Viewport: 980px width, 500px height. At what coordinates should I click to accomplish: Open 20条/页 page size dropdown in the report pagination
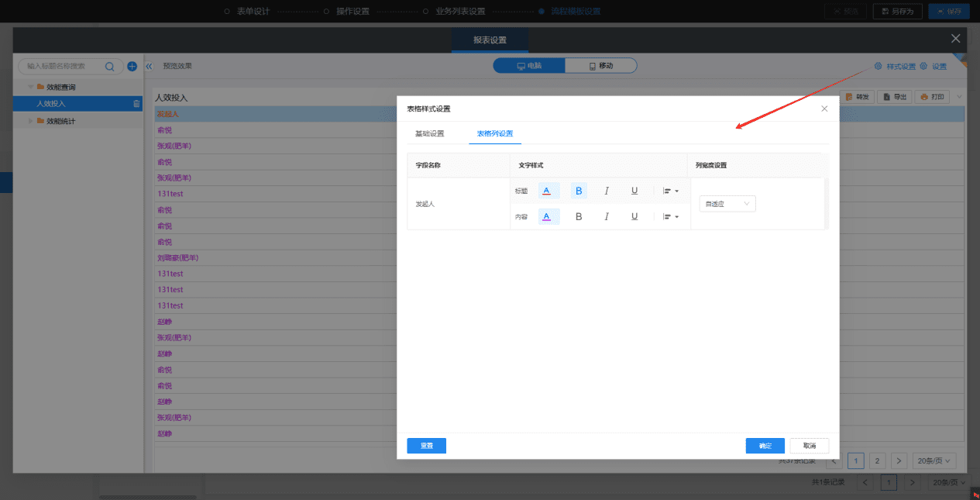click(x=934, y=460)
